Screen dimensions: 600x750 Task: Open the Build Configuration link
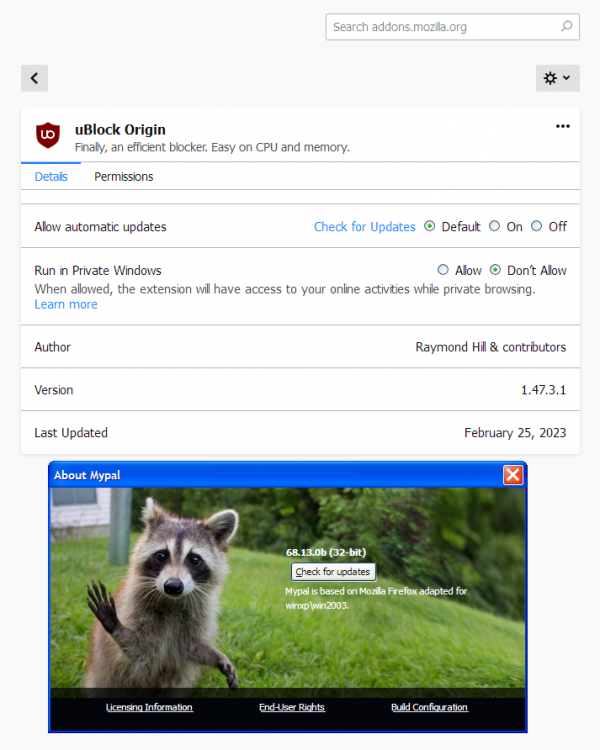click(429, 707)
